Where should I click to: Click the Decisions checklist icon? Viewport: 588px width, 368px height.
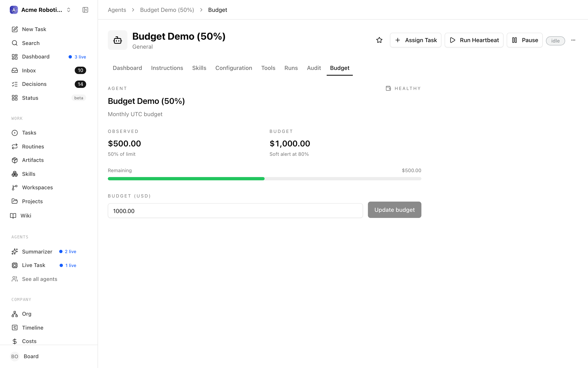point(15,84)
